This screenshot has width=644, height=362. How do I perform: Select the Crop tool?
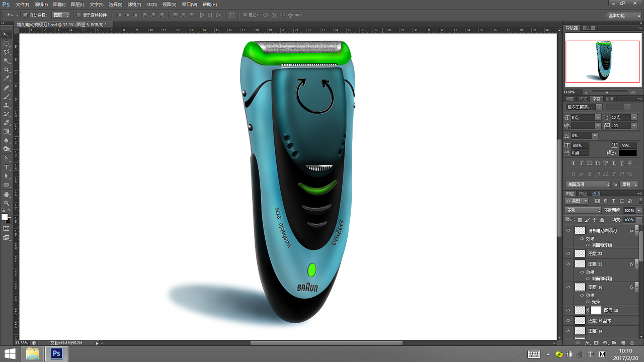(7, 69)
